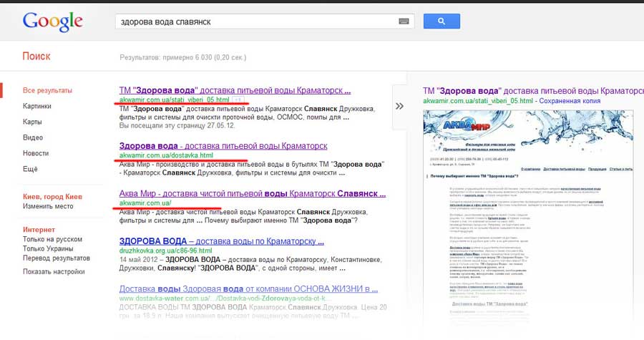Viewport: 644px width, 340px height.
Task: Click Киев, город Киев location text
Action: point(52,196)
